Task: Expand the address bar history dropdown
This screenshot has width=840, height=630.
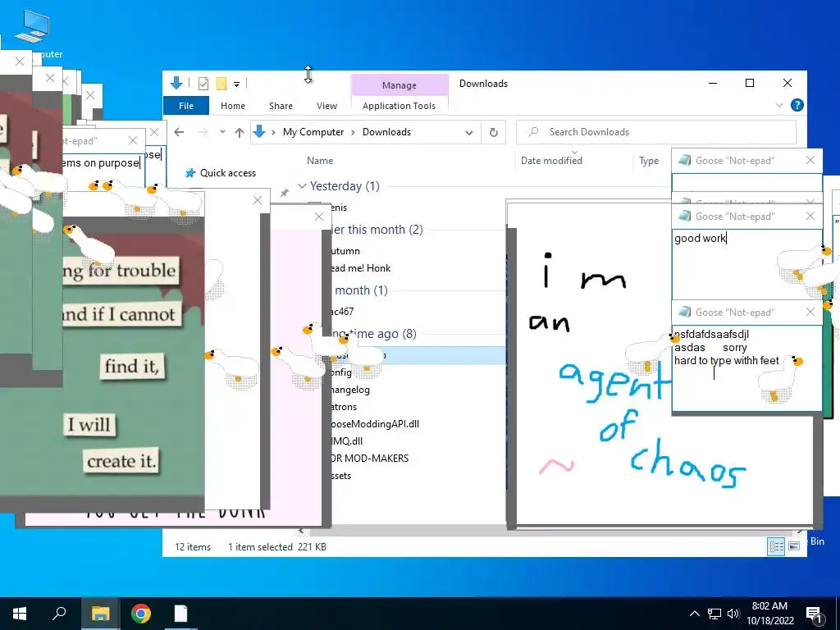Action: [469, 132]
